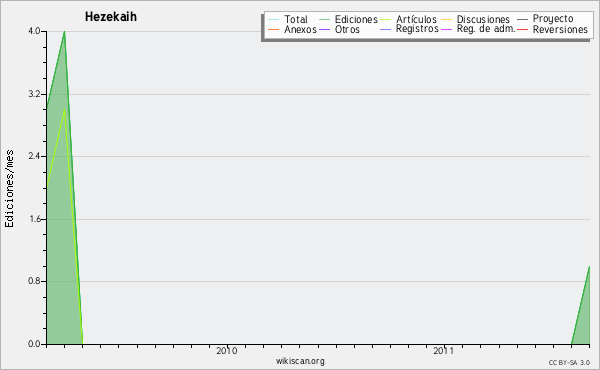Click the yellow-green Artículos peak at 3.0
Viewport: 600px width, 370px height.
click(65, 110)
